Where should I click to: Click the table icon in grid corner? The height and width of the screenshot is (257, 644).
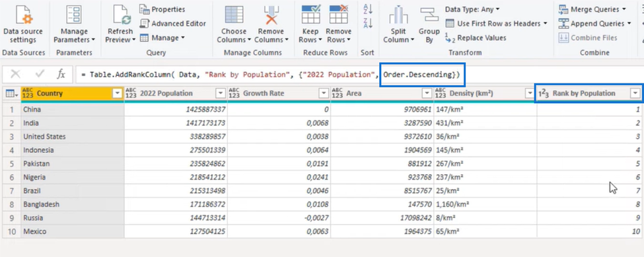click(11, 94)
